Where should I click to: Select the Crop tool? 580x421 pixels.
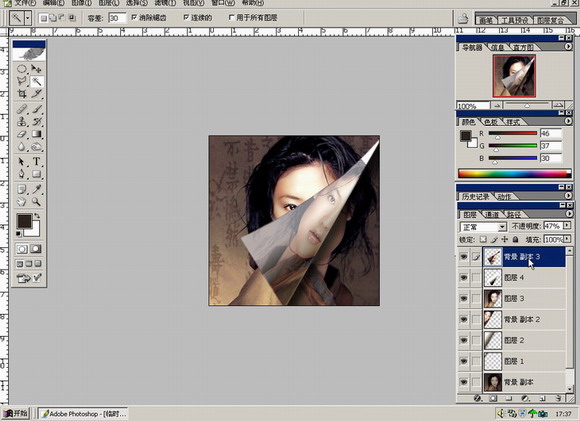22,94
